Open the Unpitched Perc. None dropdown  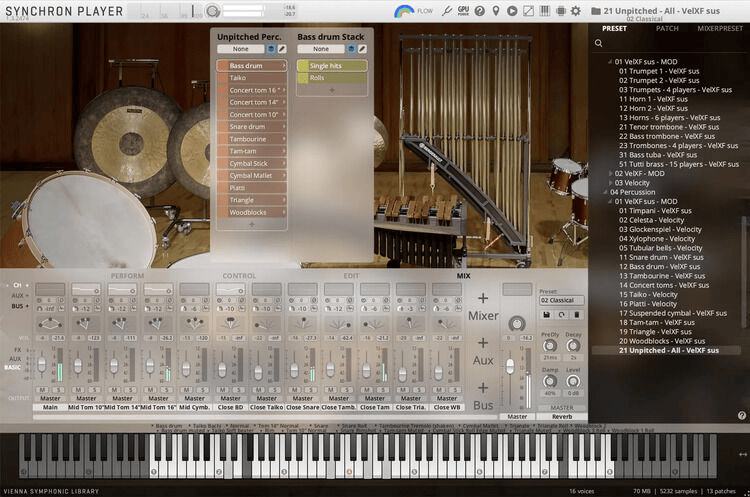[241, 48]
